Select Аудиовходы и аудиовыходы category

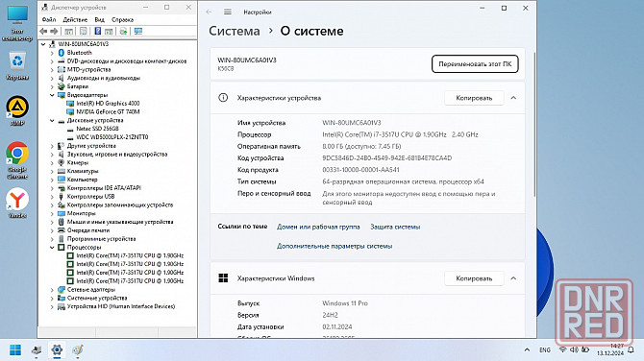[x=103, y=78]
